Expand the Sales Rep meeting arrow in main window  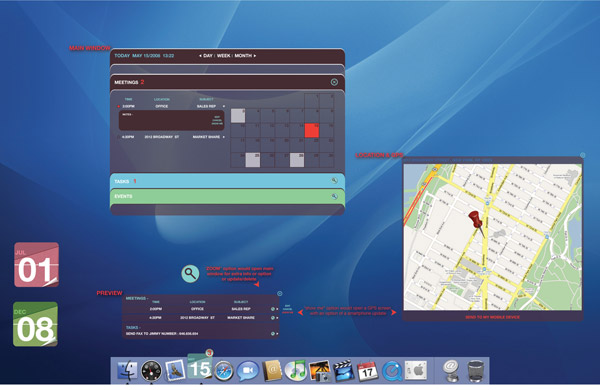224,106
